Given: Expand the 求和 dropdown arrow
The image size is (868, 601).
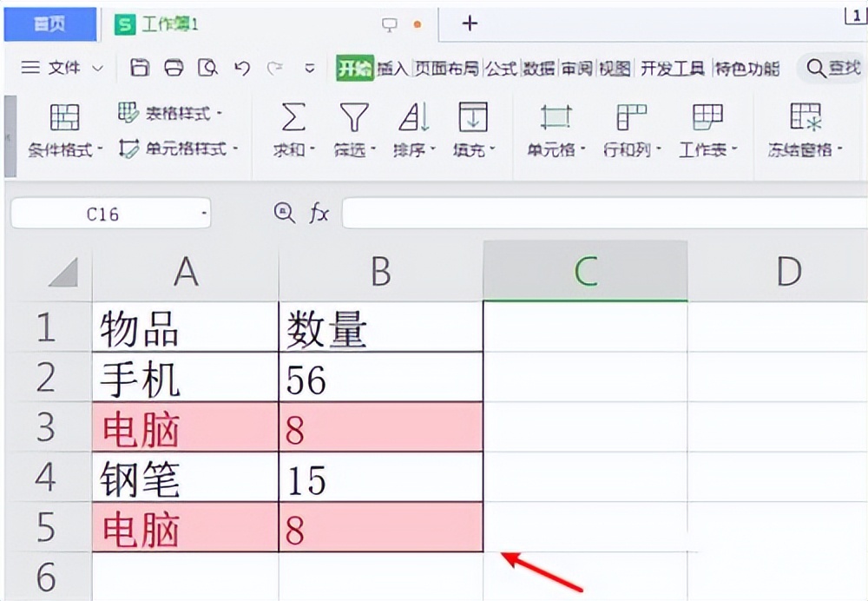Looking at the screenshot, I should [x=312, y=149].
